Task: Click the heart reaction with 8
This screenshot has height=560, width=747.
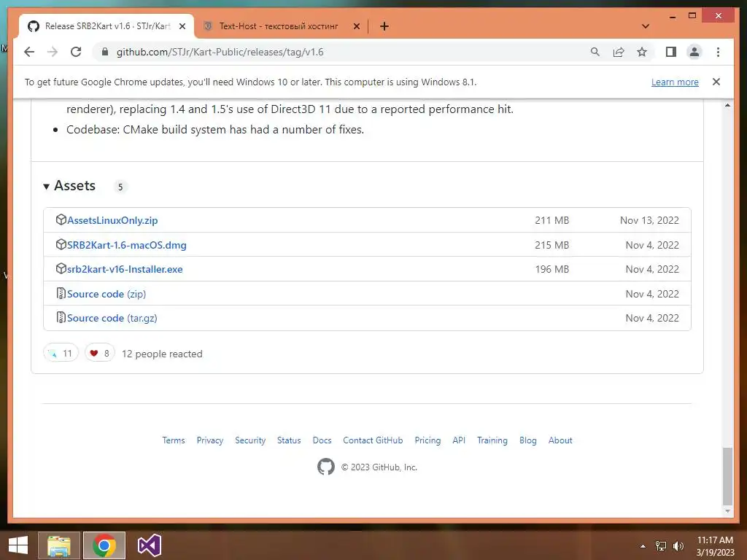Action: click(x=99, y=354)
